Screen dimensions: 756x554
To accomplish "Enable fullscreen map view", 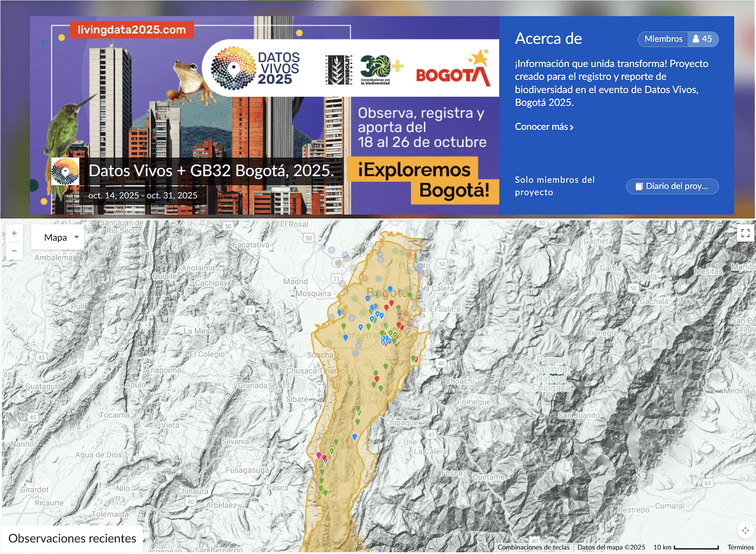I will tap(745, 233).
